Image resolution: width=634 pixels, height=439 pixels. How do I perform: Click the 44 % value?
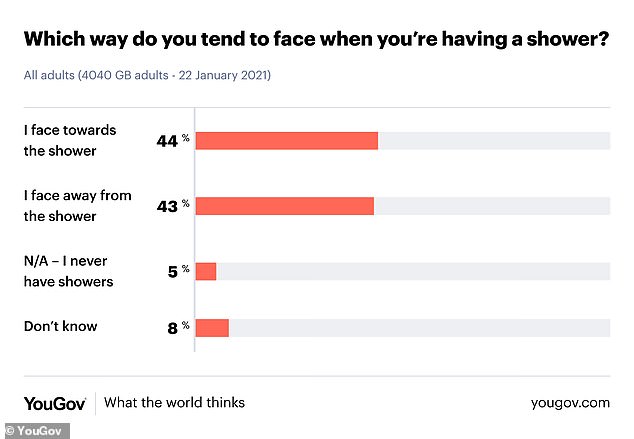(x=172, y=141)
